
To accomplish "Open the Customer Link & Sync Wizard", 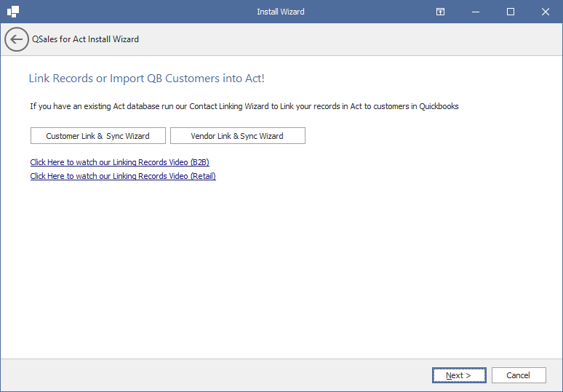I will pyautogui.click(x=98, y=136).
